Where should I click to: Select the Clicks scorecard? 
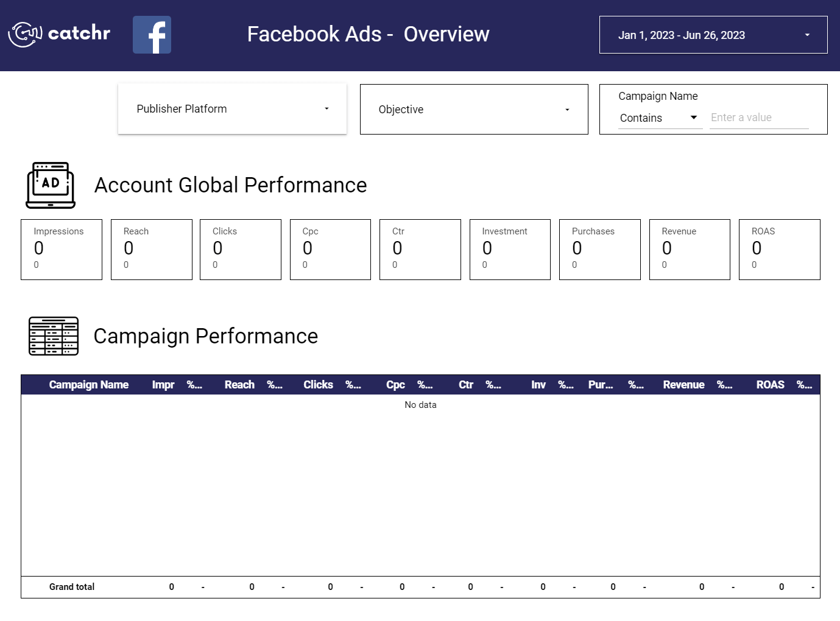coord(241,250)
